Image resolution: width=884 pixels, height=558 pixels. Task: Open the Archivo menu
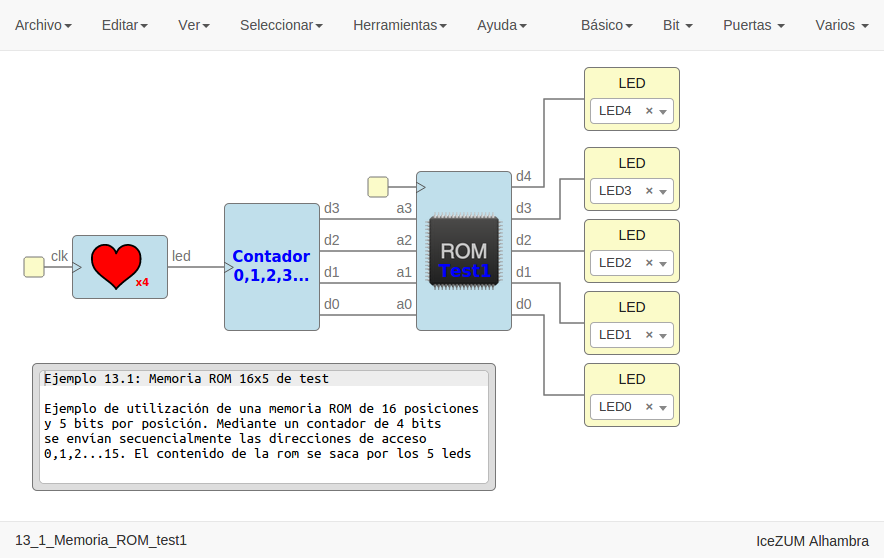(43, 25)
